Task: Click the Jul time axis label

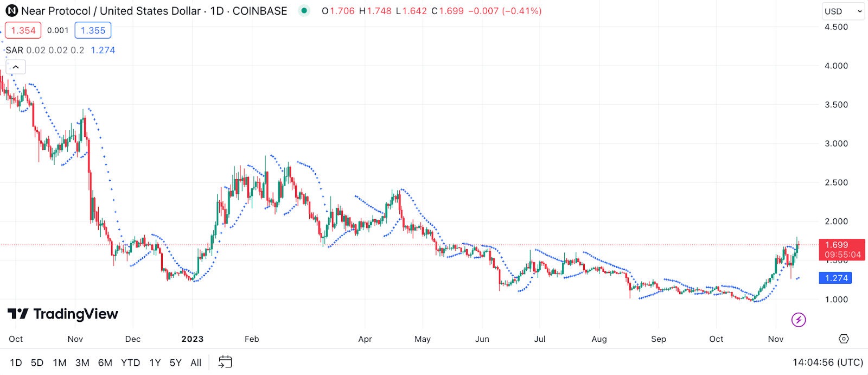Action: (540, 339)
